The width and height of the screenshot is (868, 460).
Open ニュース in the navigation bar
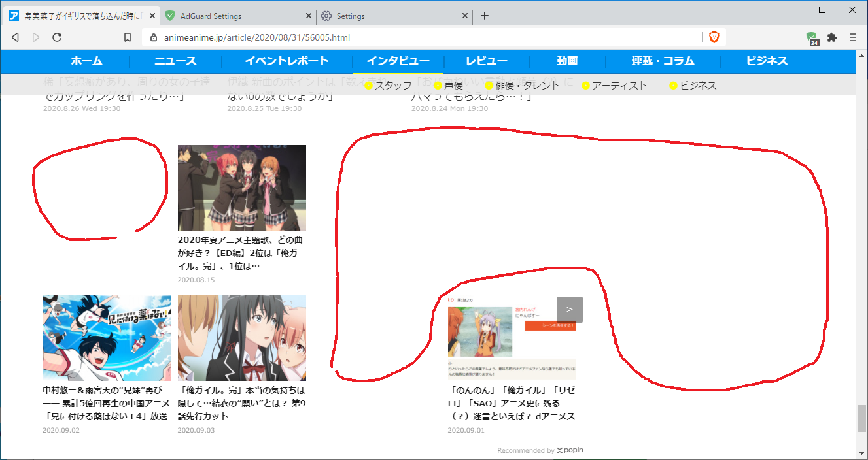175,61
